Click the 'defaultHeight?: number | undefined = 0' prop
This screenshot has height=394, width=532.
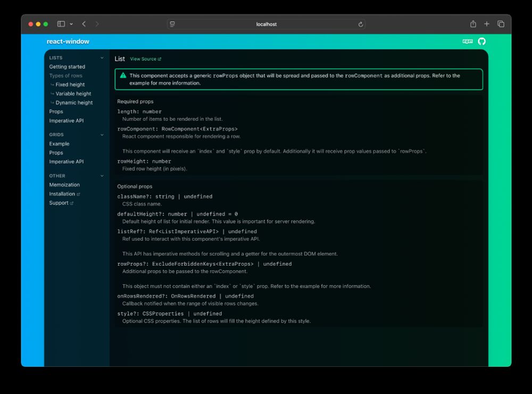pyautogui.click(x=178, y=214)
